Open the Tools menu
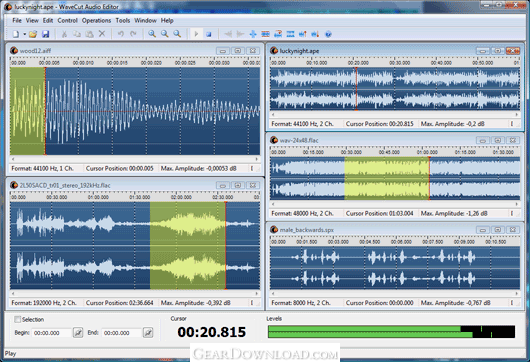The height and width of the screenshot is (362, 530). tap(123, 21)
